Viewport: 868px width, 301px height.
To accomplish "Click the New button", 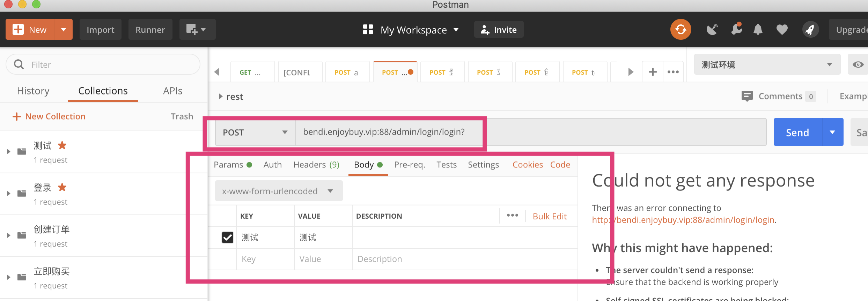I will click(30, 29).
